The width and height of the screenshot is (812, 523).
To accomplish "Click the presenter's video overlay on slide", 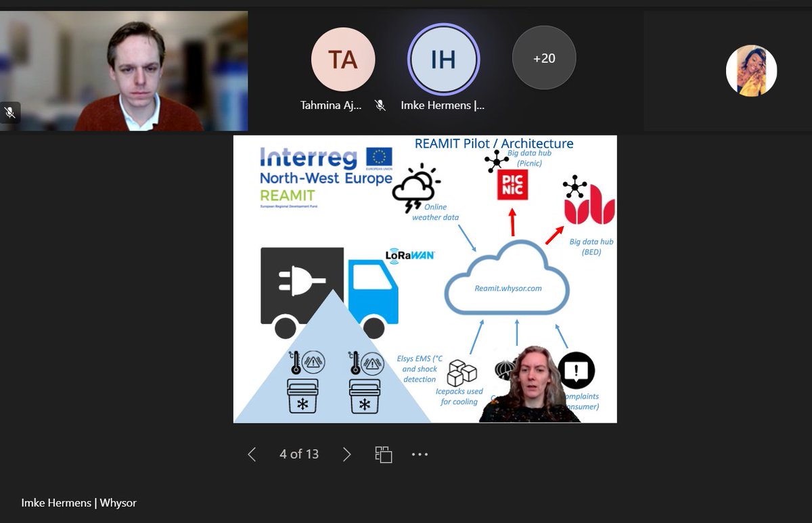I will pyautogui.click(x=530, y=384).
